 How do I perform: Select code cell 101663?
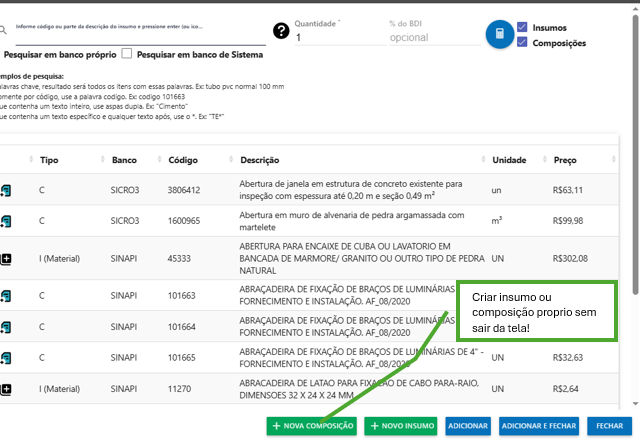pyautogui.click(x=181, y=296)
